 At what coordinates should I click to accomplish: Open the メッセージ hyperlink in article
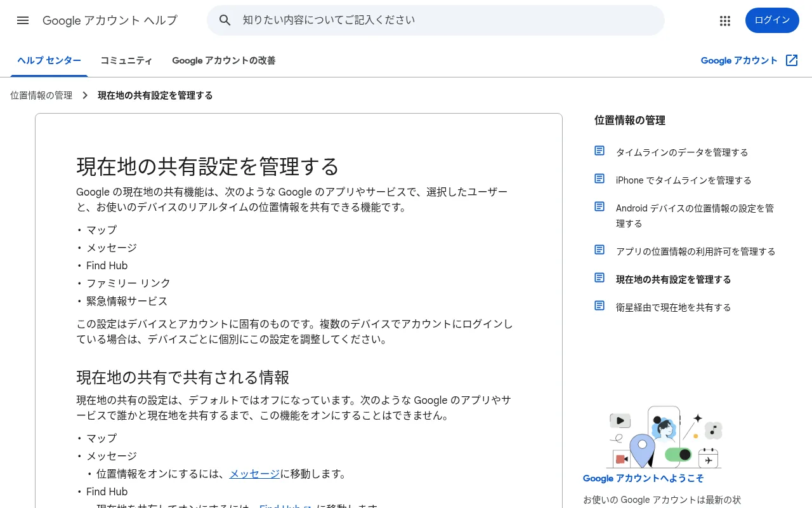click(x=254, y=474)
